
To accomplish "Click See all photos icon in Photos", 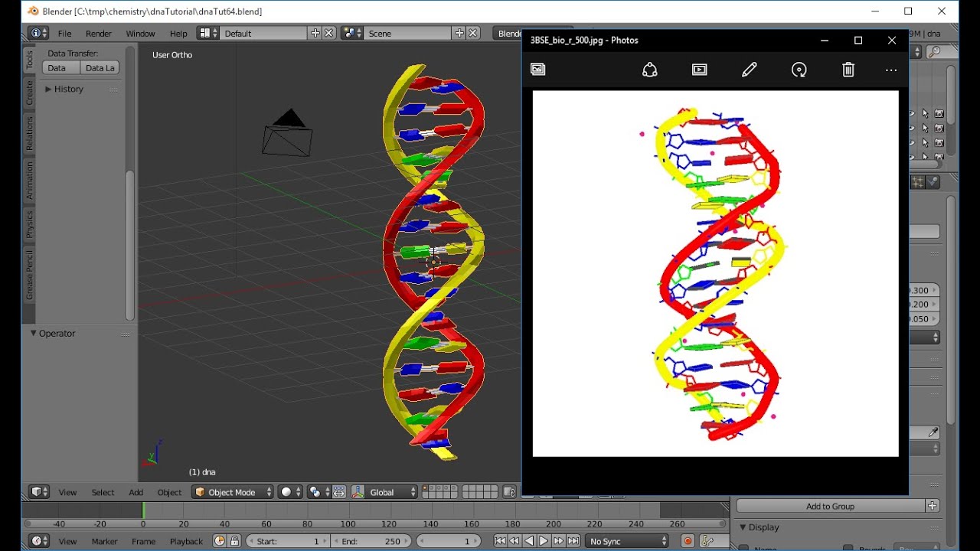I will pos(538,70).
